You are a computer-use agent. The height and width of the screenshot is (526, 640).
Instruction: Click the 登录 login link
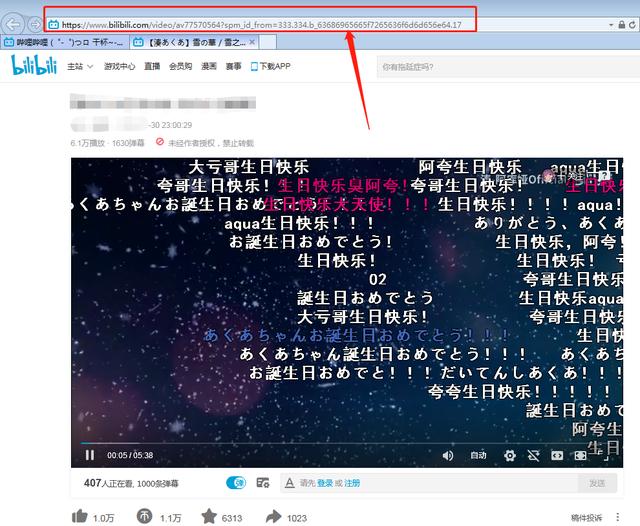[x=325, y=483]
